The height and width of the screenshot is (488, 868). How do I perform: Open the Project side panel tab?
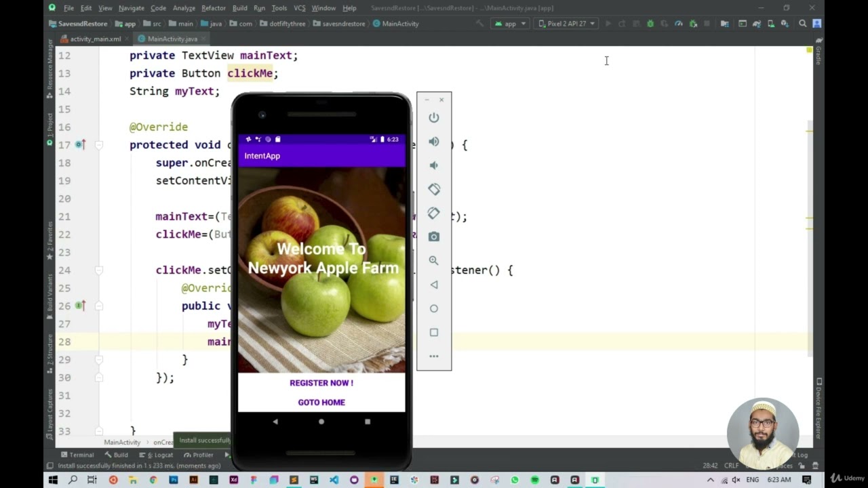tap(50, 130)
